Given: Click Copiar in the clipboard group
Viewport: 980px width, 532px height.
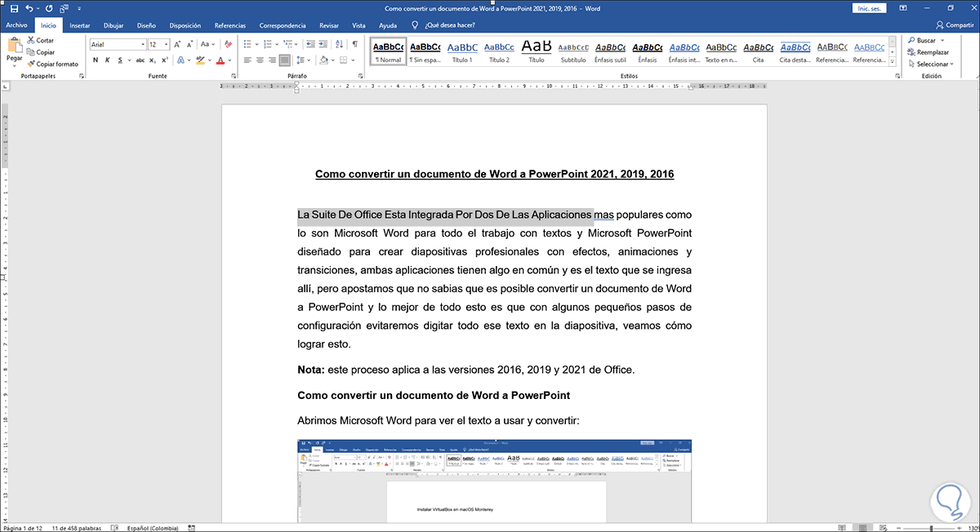Looking at the screenshot, I should click(41, 51).
